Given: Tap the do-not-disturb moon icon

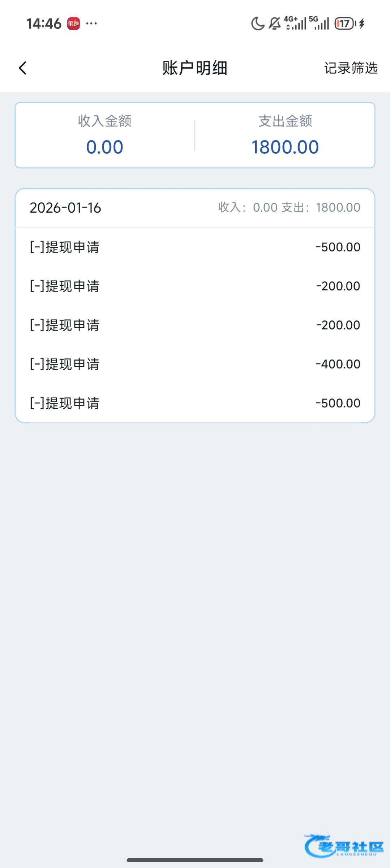Looking at the screenshot, I should (x=258, y=24).
